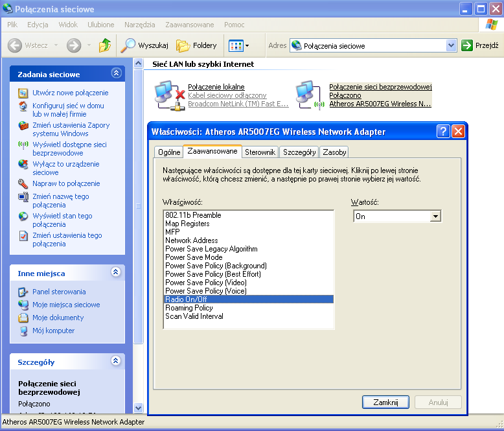Collapse the Inne miejsca panel

pos(116,272)
